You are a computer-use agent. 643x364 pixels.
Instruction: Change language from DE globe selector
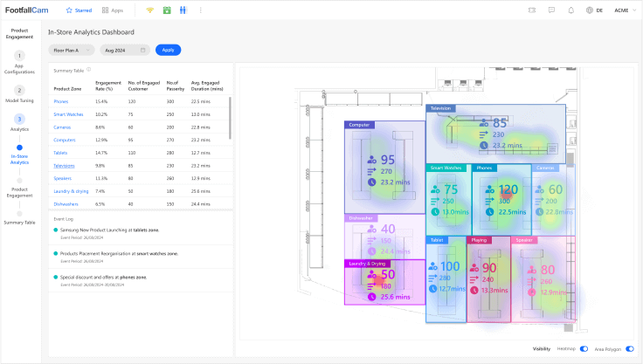[594, 10]
